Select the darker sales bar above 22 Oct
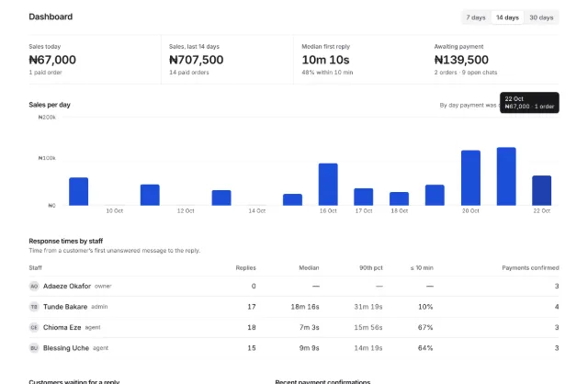This screenshot has width=588, height=384. pyautogui.click(x=541, y=190)
